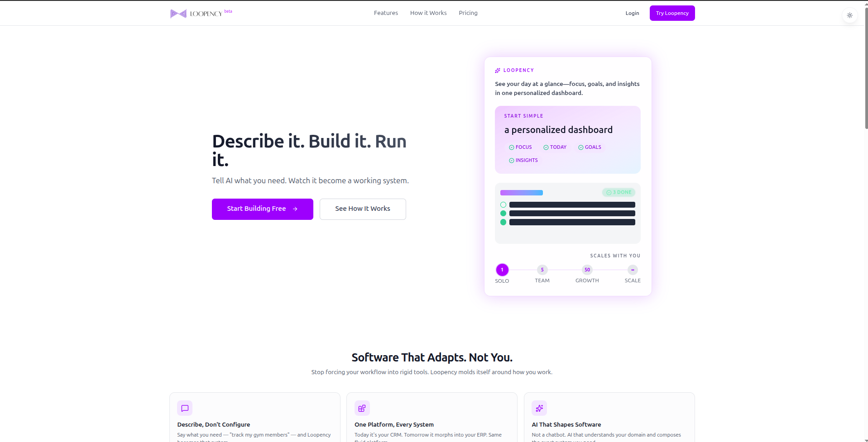
Task: Click the sparkle icon beside LOOPENCY card title
Action: click(498, 71)
